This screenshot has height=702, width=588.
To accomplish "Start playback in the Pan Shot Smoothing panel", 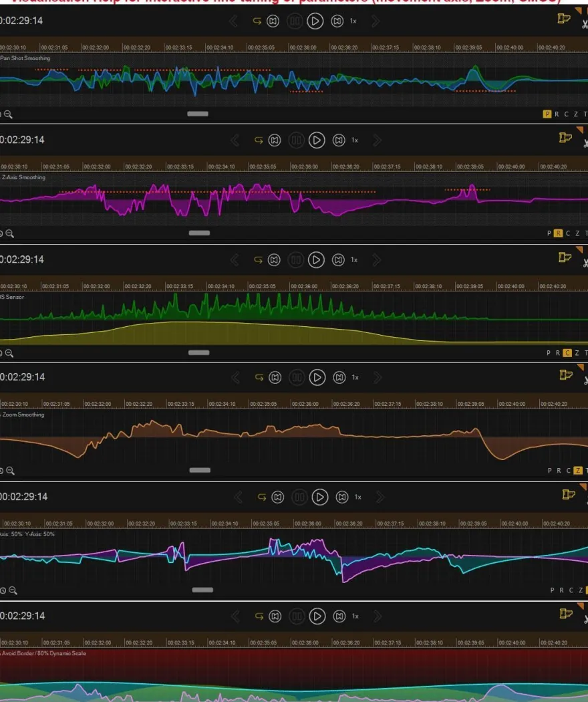I will (x=315, y=21).
